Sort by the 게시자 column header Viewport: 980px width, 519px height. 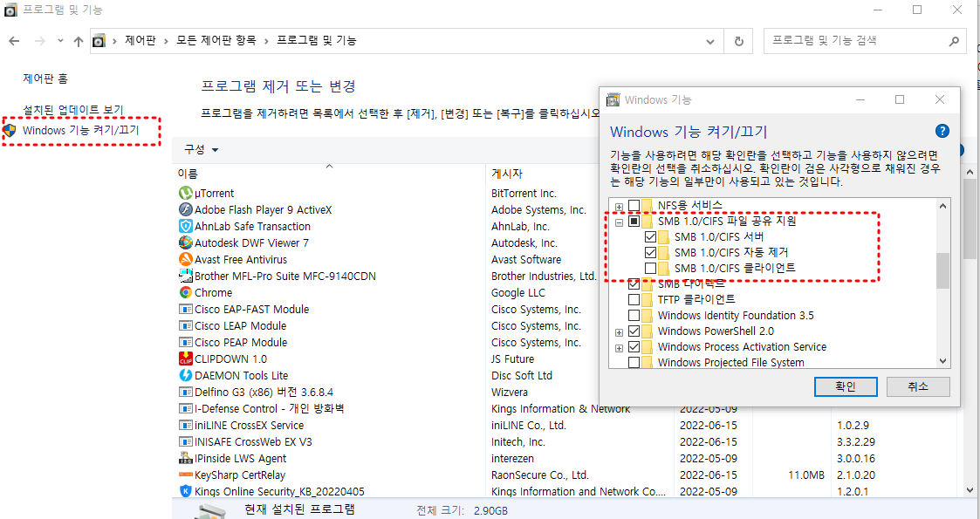pos(579,173)
